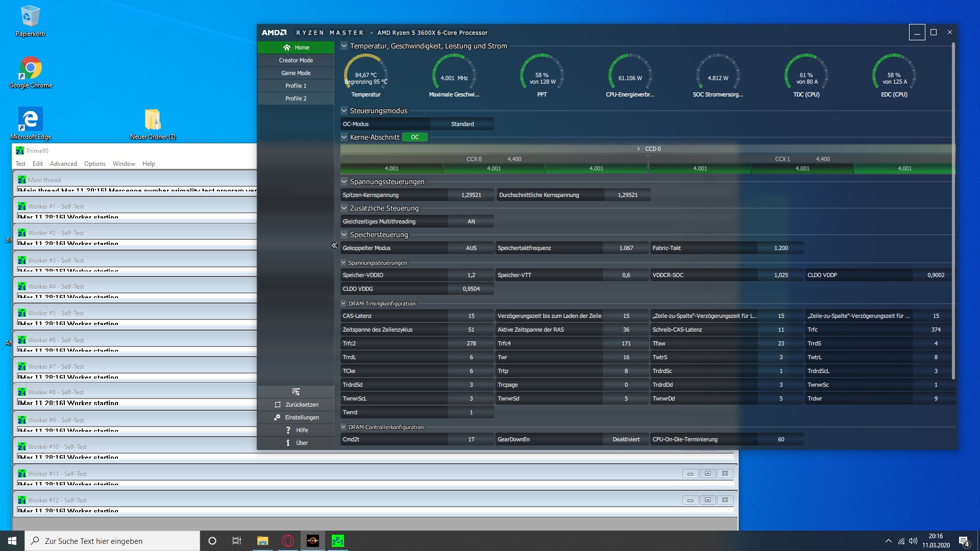Click the Game Mode button
The width and height of the screenshot is (980, 551).
(296, 73)
